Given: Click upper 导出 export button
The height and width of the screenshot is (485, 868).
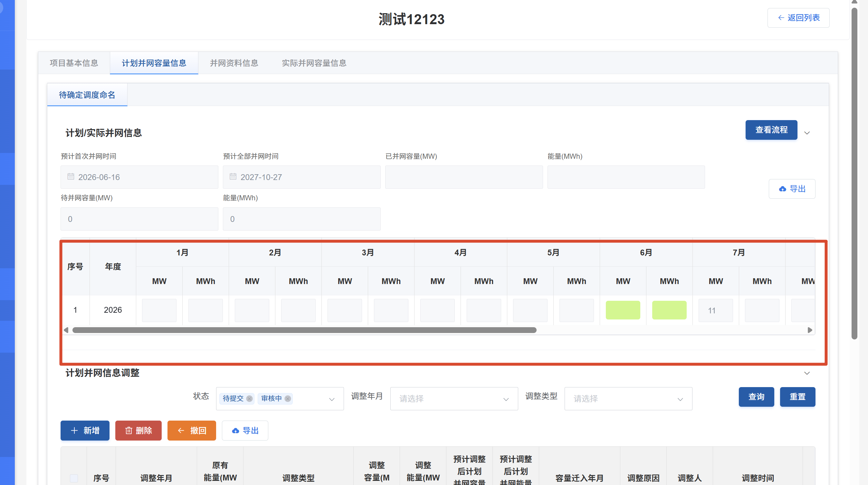Looking at the screenshot, I should (x=792, y=189).
